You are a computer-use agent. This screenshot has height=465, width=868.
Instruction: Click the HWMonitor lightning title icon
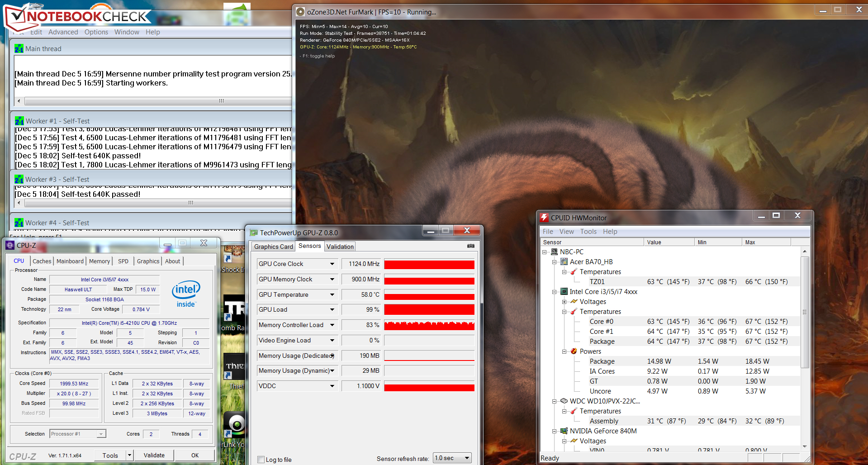tap(544, 218)
